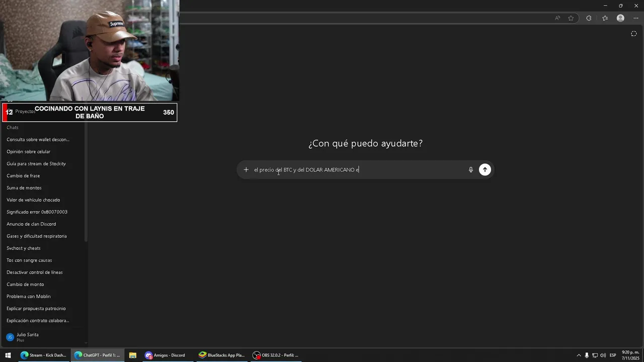Start a temporary chat via dashed circle icon
This screenshot has width=644, height=362.
click(633, 34)
